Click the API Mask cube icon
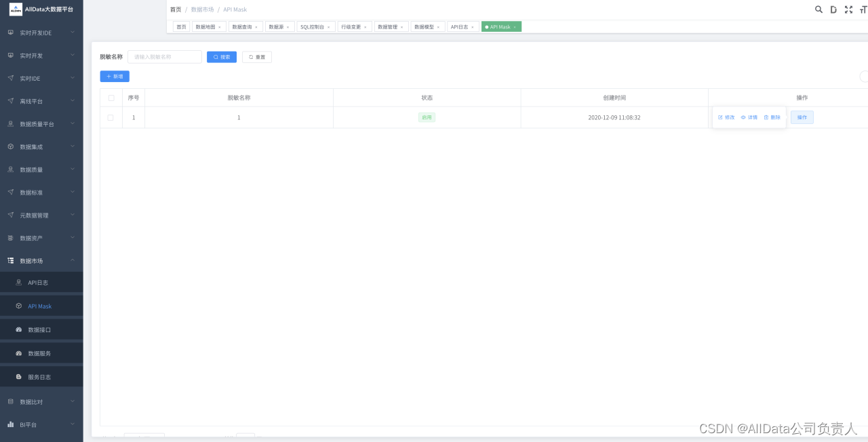868x442 pixels. 19,306
